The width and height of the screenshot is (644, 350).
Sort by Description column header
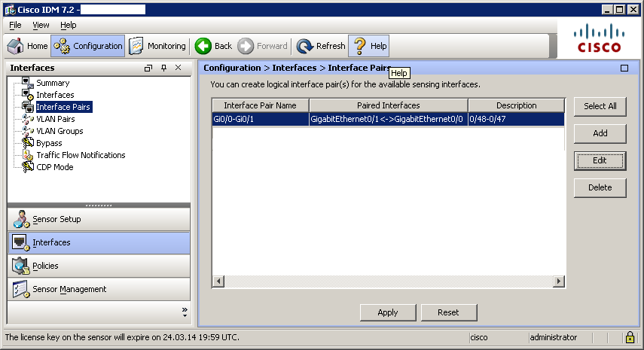click(x=516, y=105)
